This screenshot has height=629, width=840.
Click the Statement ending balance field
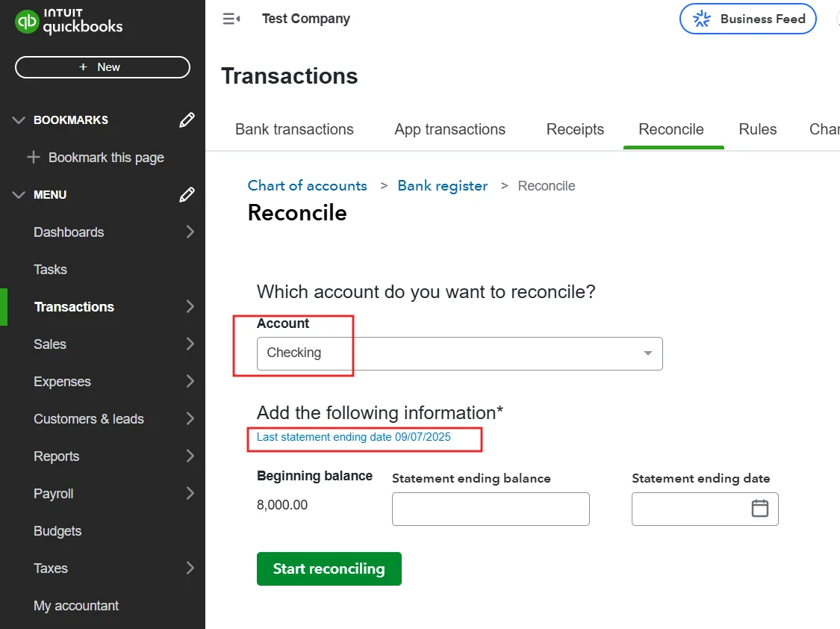tap(491, 509)
